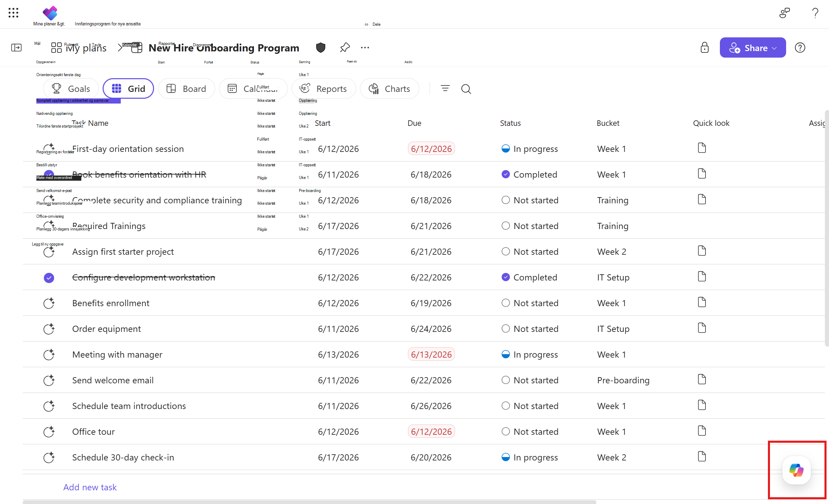Screen dimensions: 829x504
Task: Open the search magnifier icon
Action: click(466, 89)
